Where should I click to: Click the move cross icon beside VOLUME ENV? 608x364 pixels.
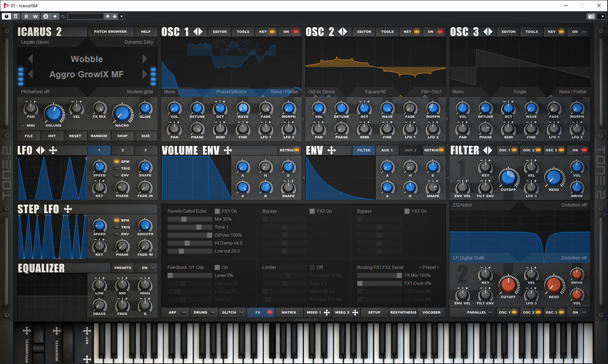click(x=228, y=151)
